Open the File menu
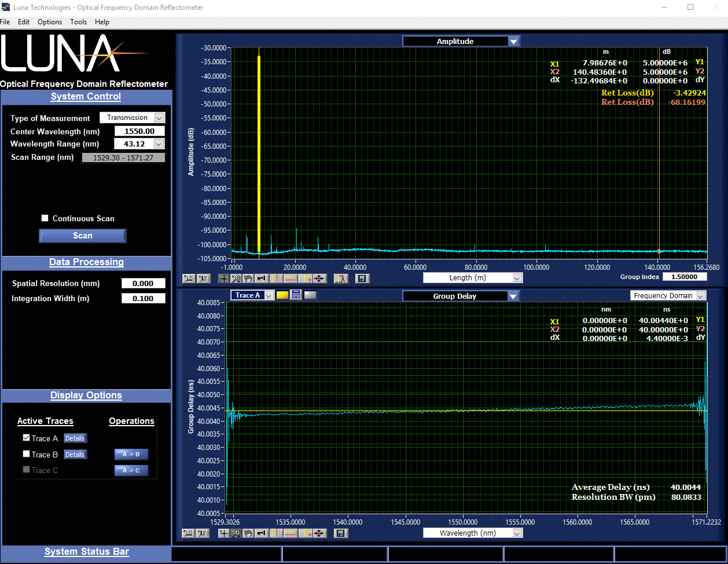 click(x=5, y=22)
